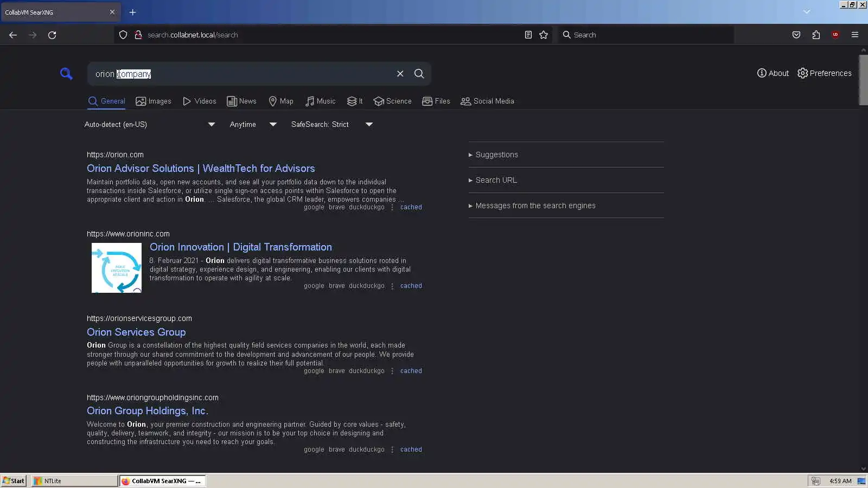This screenshot has width=868, height=488.
Task: Toggle reader view icon in address bar
Action: coord(528,35)
